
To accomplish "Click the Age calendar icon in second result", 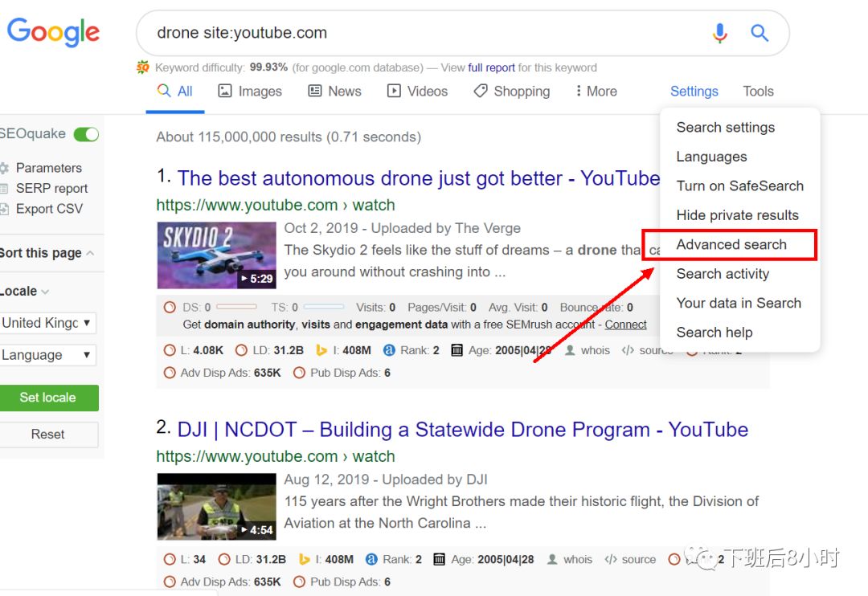I will 439,560.
